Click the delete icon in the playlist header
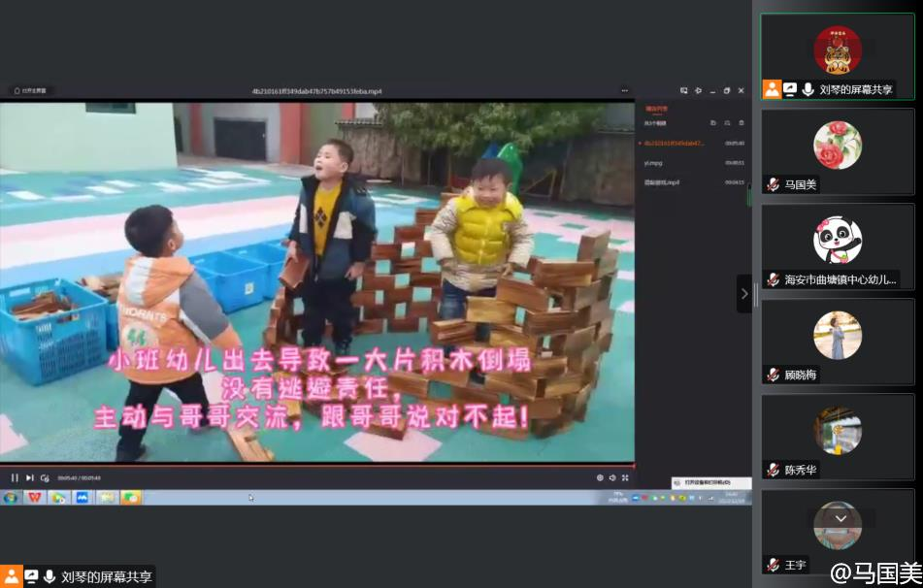 (x=742, y=123)
